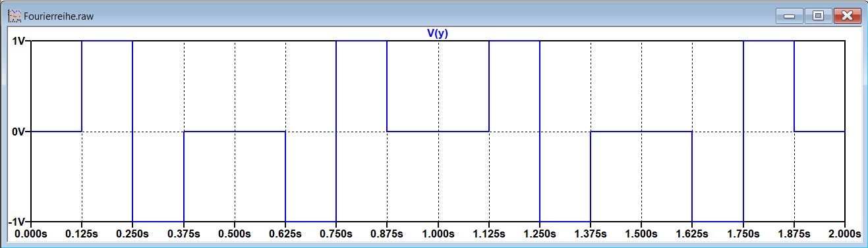This screenshot has height=248, width=868.
Task: Click the 0.000s time axis label
Action: tap(31, 234)
